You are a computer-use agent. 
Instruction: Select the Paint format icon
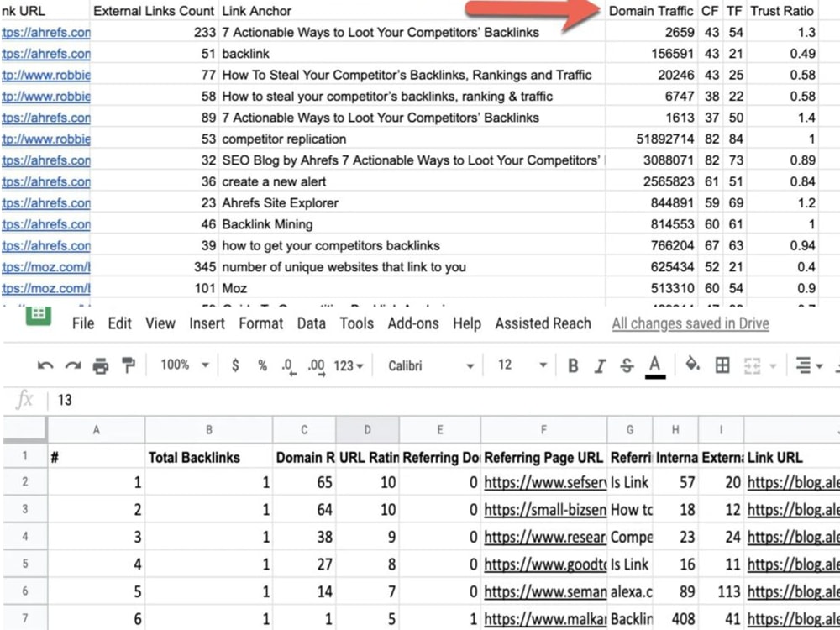(x=129, y=365)
